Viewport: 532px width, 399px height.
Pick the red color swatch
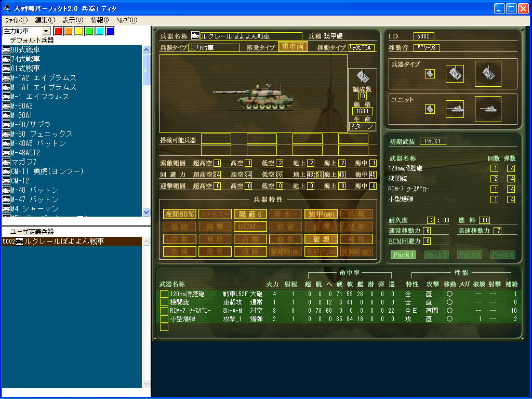[x=58, y=31]
